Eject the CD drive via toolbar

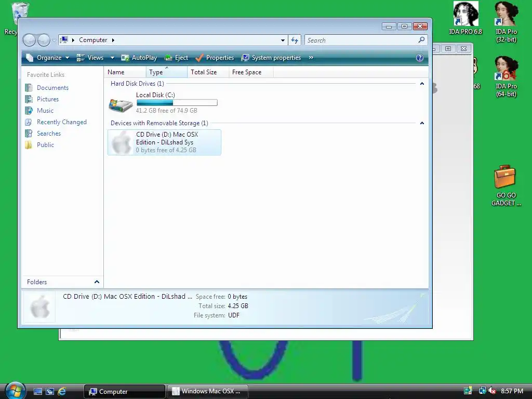(x=176, y=58)
